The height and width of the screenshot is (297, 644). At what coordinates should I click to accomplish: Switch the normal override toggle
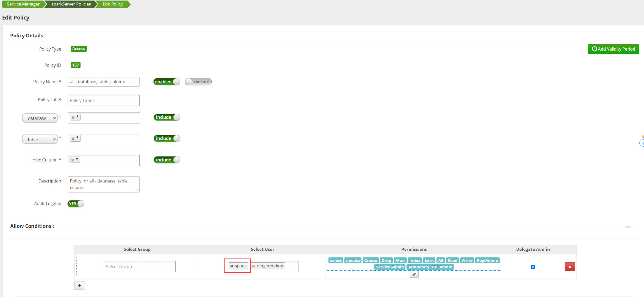click(x=198, y=82)
